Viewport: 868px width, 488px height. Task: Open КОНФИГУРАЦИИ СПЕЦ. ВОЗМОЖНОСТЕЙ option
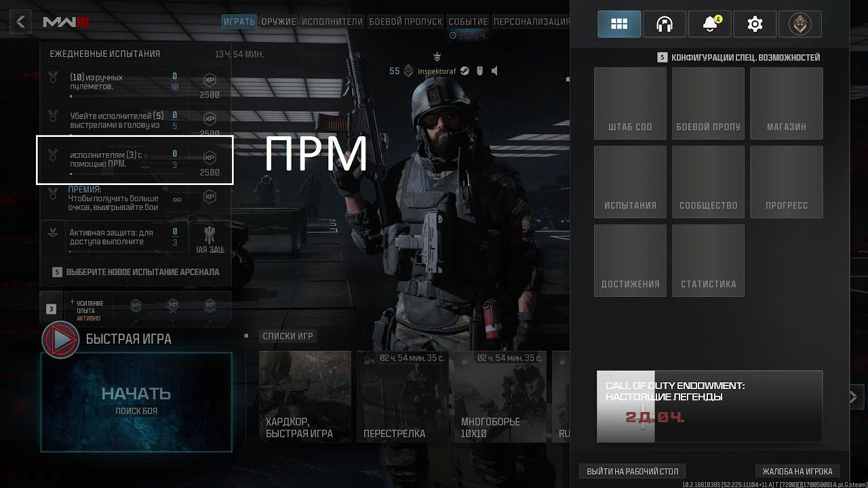[x=739, y=58]
